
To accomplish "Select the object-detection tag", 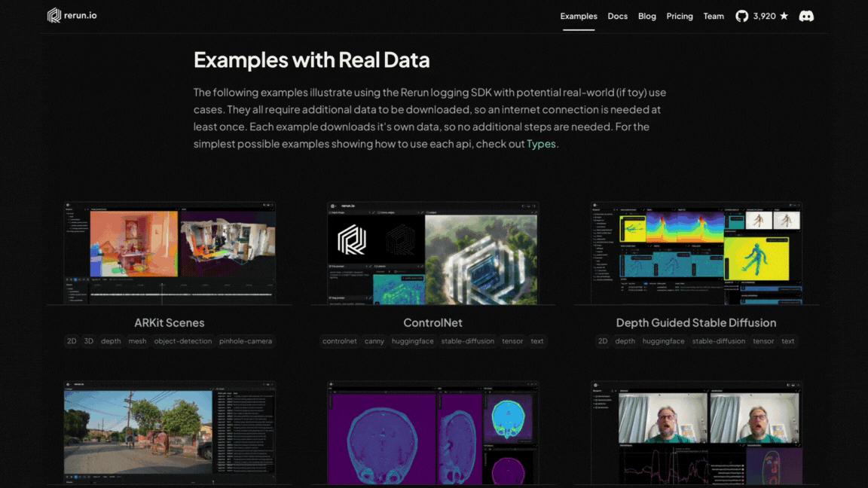I will (182, 341).
